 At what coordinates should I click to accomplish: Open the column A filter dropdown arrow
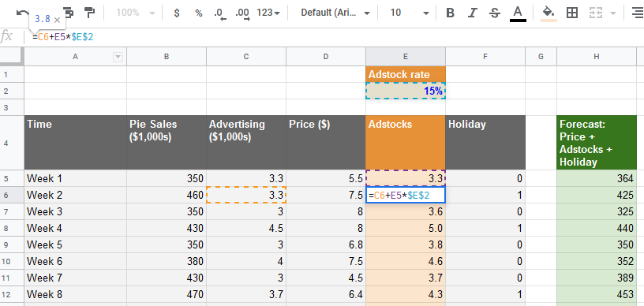point(118,57)
